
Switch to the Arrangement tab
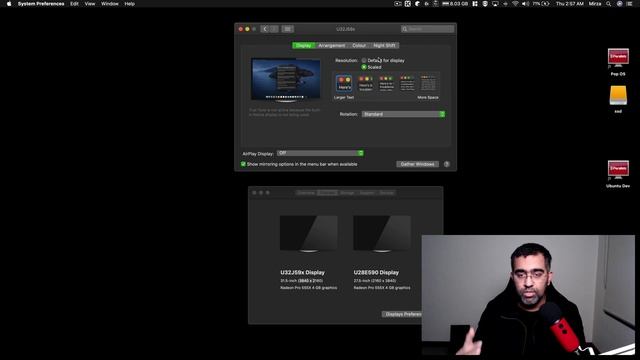point(331,45)
